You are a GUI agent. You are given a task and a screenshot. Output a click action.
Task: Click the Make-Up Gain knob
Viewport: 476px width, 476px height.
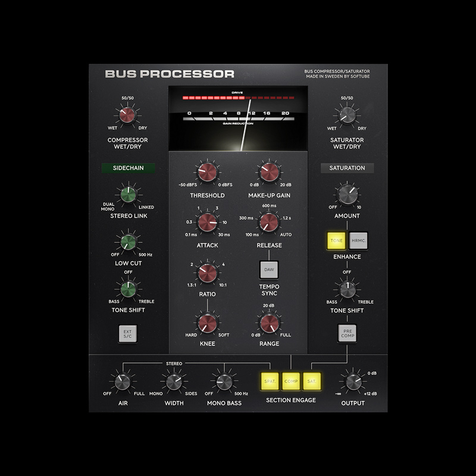click(268, 173)
